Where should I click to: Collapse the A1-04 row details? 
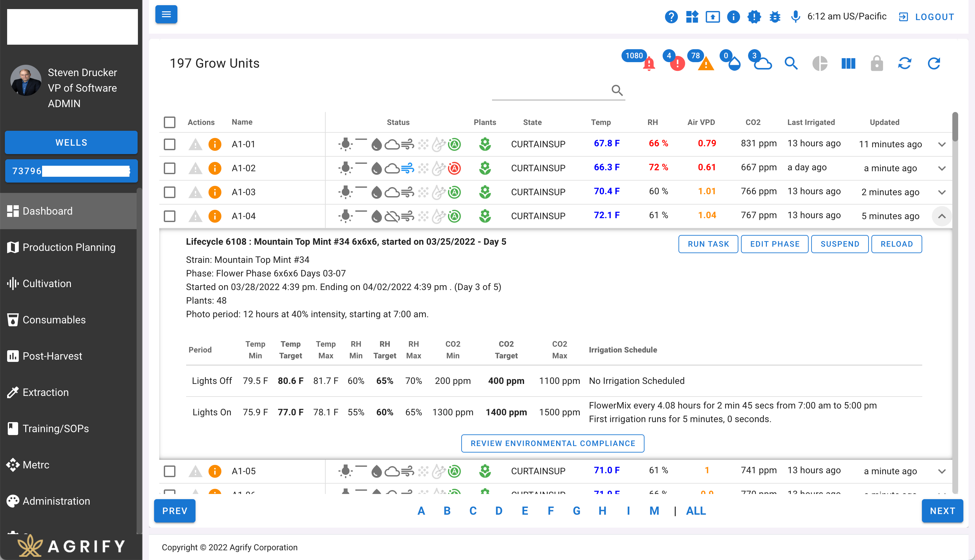(x=942, y=216)
